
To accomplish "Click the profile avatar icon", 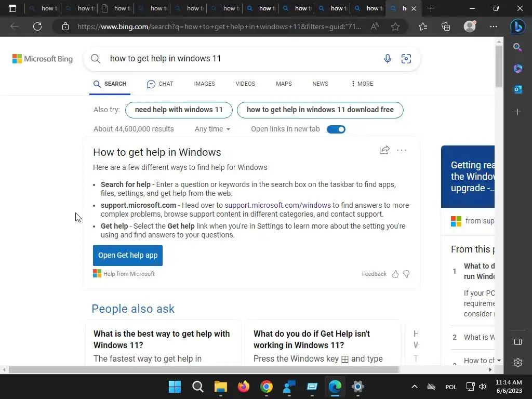I will pos(470,26).
